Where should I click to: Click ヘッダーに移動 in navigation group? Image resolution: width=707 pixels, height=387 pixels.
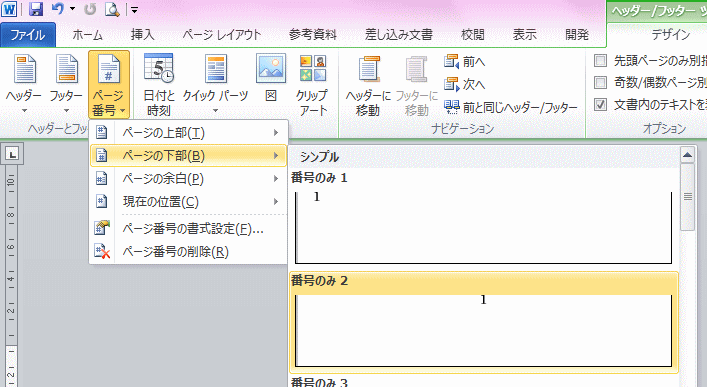[x=368, y=86]
